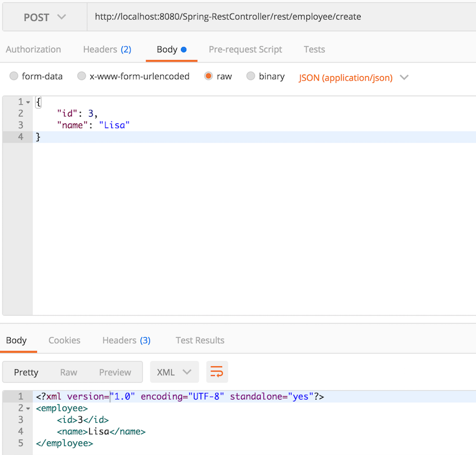Choose the Pretty response view

tap(26, 372)
